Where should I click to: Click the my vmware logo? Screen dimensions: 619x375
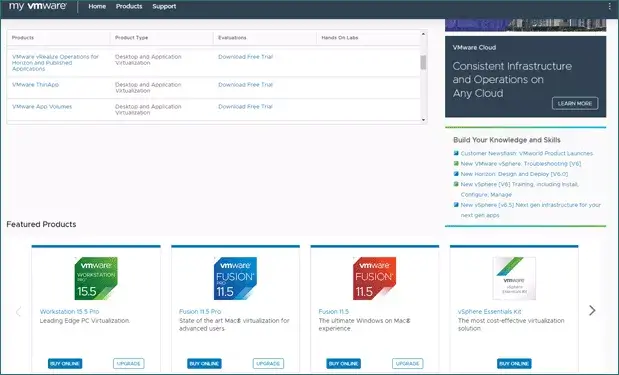pyautogui.click(x=38, y=6)
